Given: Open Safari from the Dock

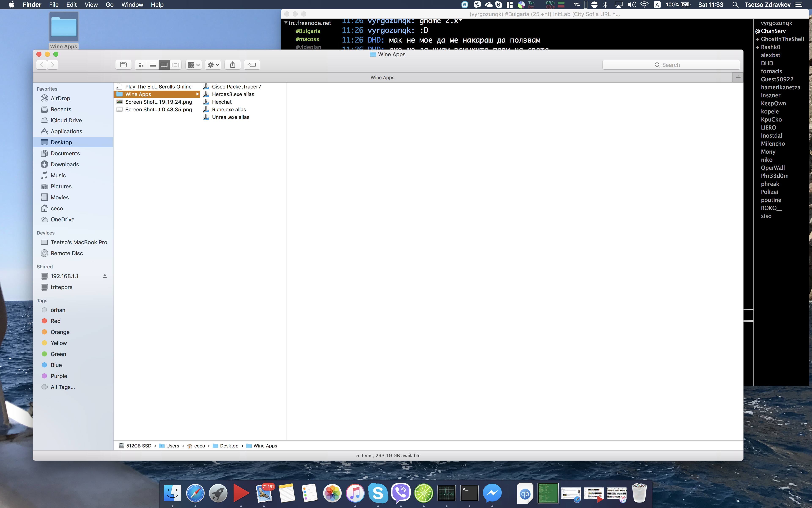Looking at the screenshot, I should coord(195,493).
